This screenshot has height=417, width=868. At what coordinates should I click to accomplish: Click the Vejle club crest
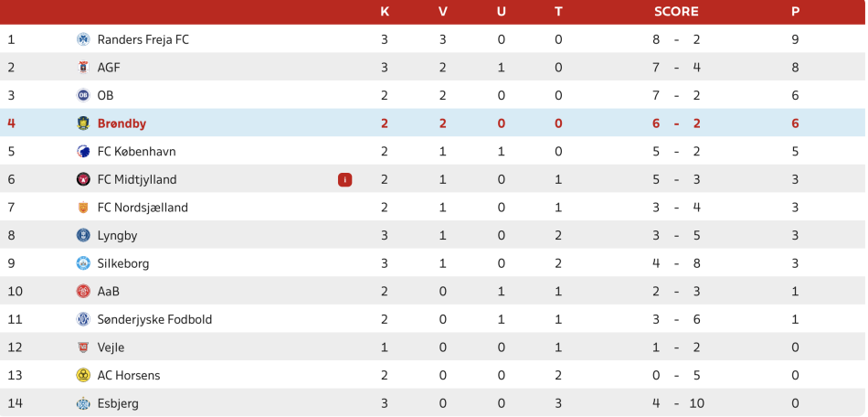point(83,347)
